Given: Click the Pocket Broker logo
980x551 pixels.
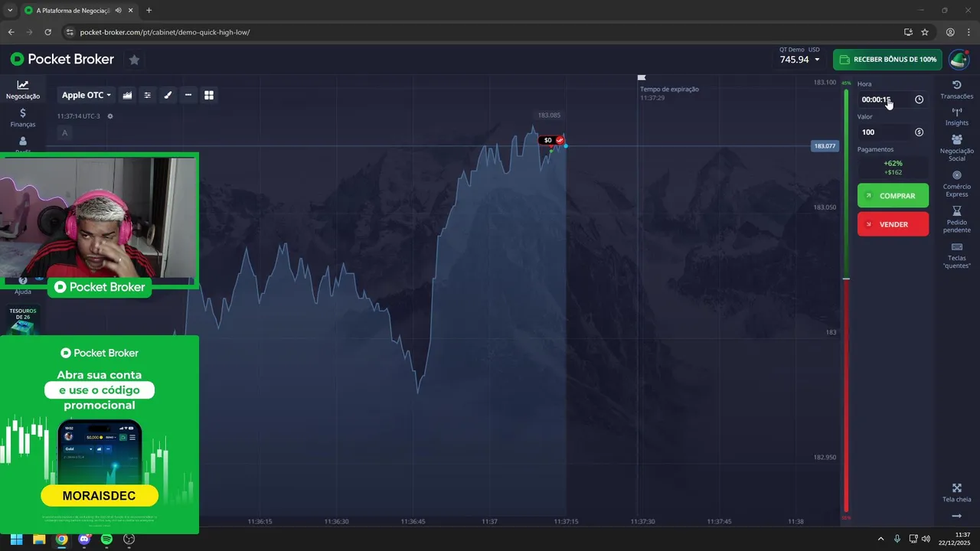Looking at the screenshot, I should pos(62,59).
